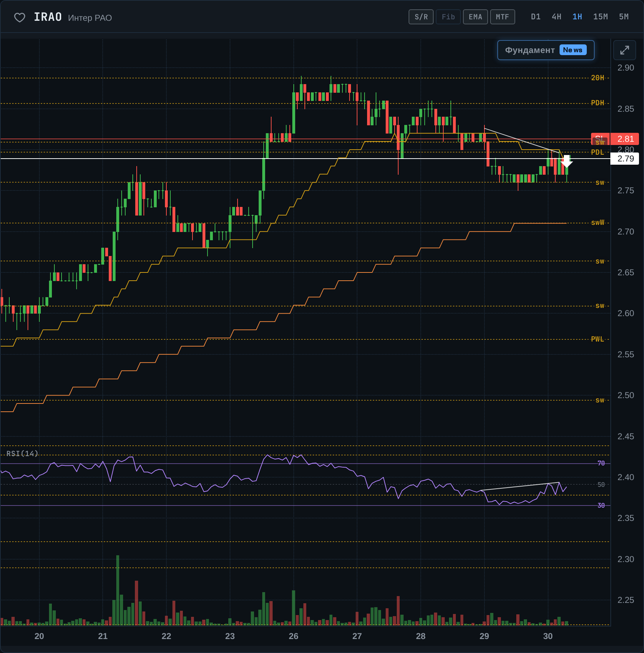
Task: Open the Фундамент News panel
Action: [x=546, y=50]
